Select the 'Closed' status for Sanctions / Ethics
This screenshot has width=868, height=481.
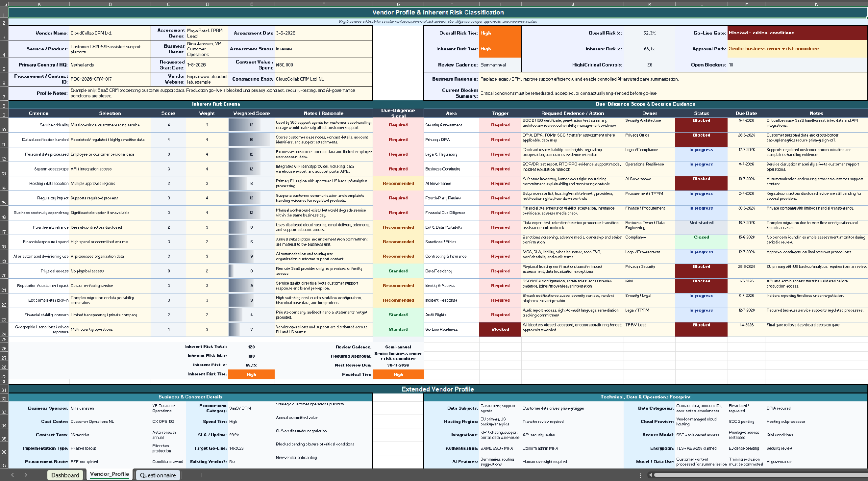701,242
